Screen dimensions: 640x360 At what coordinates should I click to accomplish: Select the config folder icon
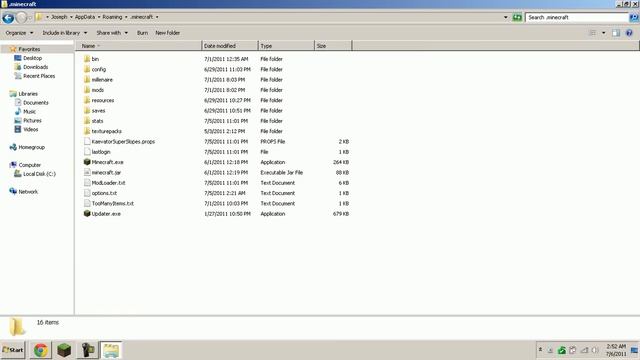87,69
